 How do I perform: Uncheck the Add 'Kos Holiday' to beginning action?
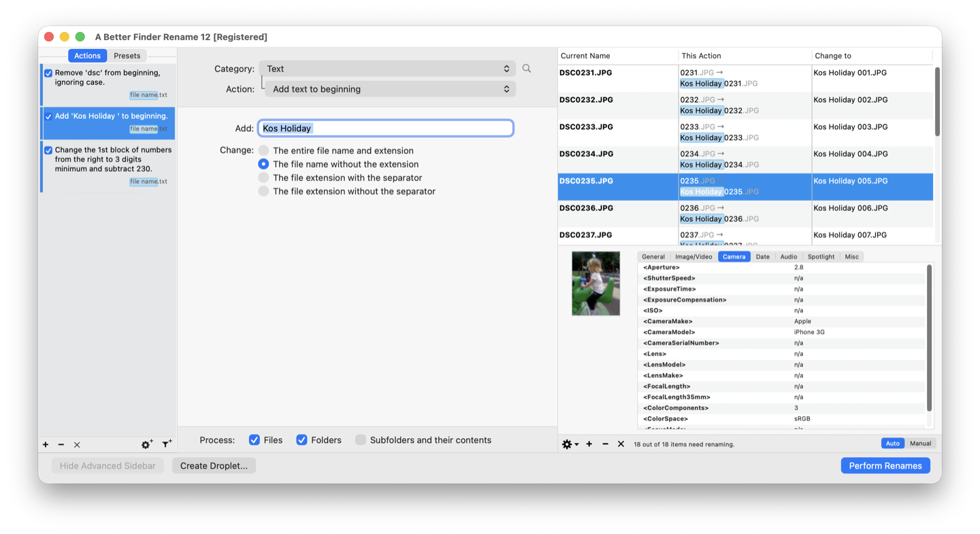click(x=48, y=116)
